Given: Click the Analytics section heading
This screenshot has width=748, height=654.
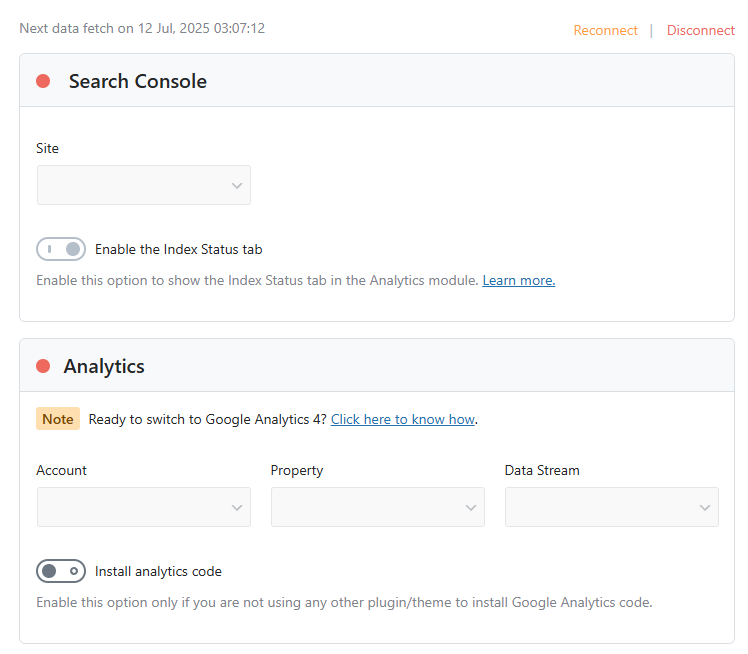Looking at the screenshot, I should pos(104,366).
